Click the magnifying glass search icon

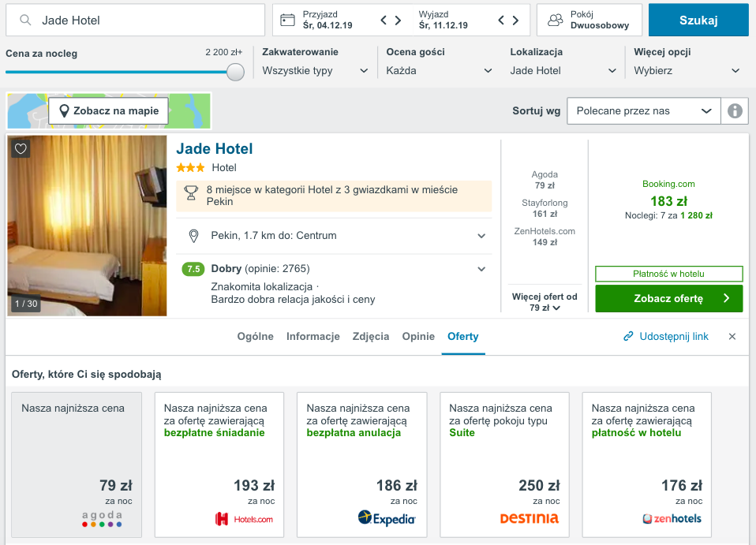(x=26, y=21)
